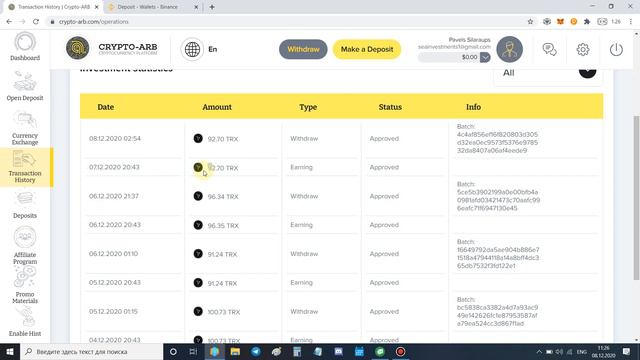Screen dimensions: 640x360
Task: Click the power logout icon
Action: [x=616, y=49]
